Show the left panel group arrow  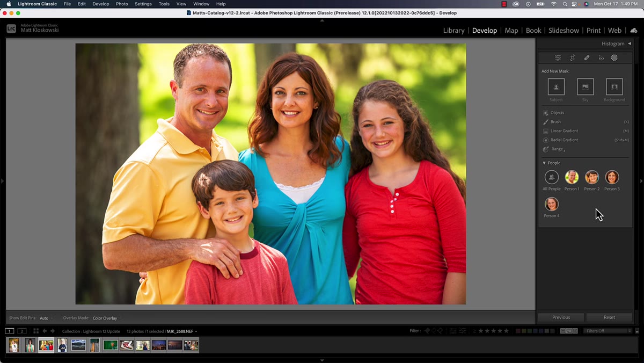click(x=2, y=181)
